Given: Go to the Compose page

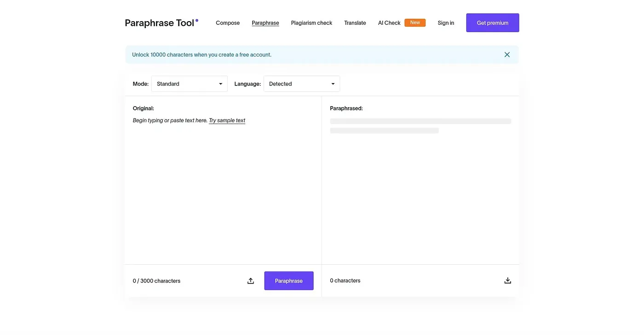Looking at the screenshot, I should [x=228, y=23].
